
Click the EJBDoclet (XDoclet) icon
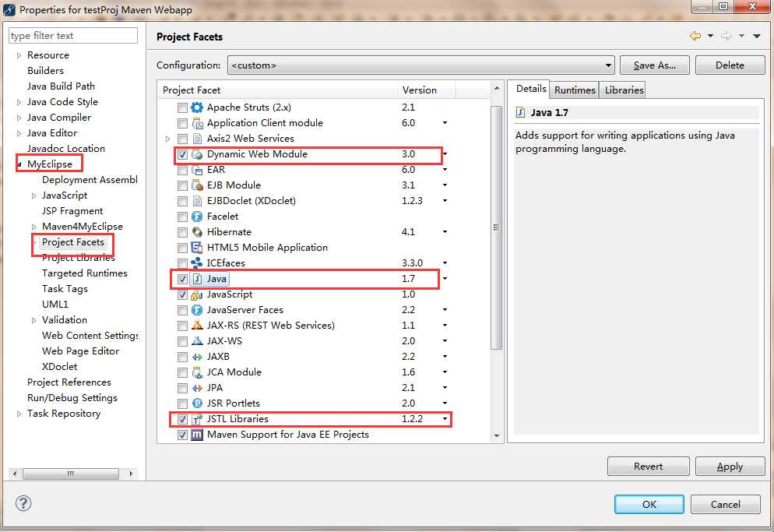[x=197, y=200]
